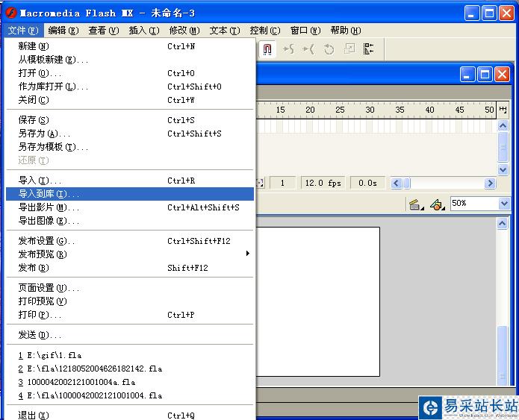Open the 文本 menu
The image size is (519, 420).
[225, 31]
